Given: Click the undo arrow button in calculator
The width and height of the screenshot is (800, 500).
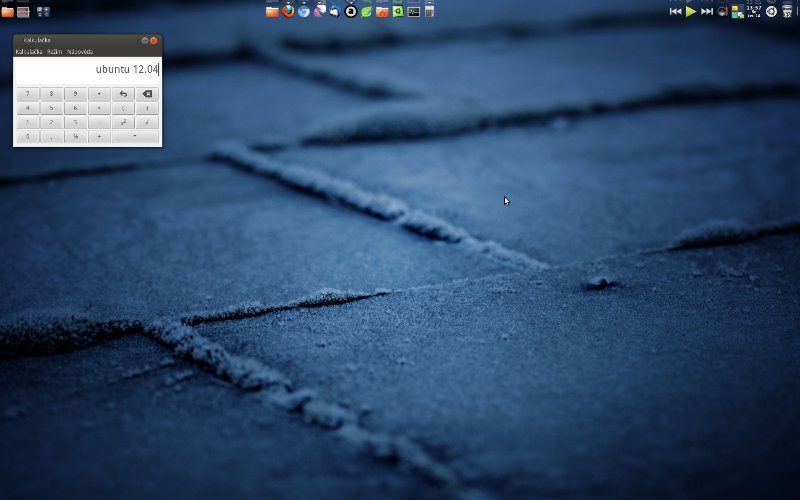Looking at the screenshot, I should [x=123, y=94].
